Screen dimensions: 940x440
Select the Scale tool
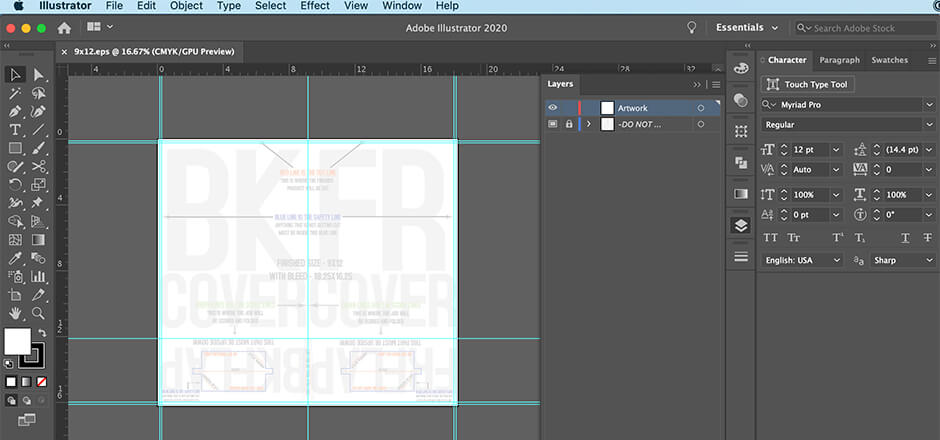coord(38,185)
